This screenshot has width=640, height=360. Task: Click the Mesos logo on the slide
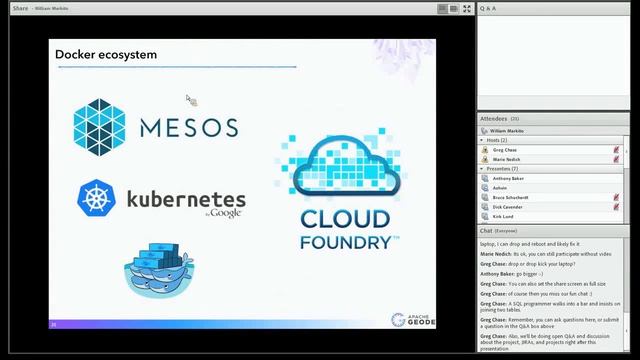(x=156, y=127)
